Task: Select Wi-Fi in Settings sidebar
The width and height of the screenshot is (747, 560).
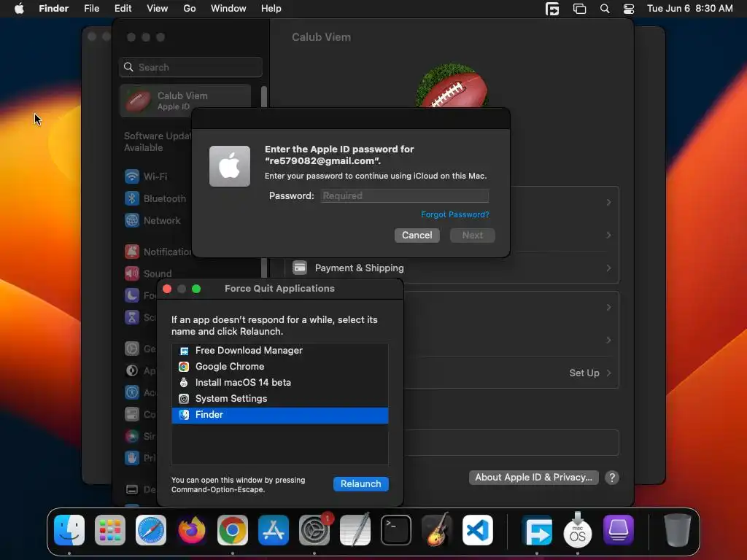Action: point(155,176)
